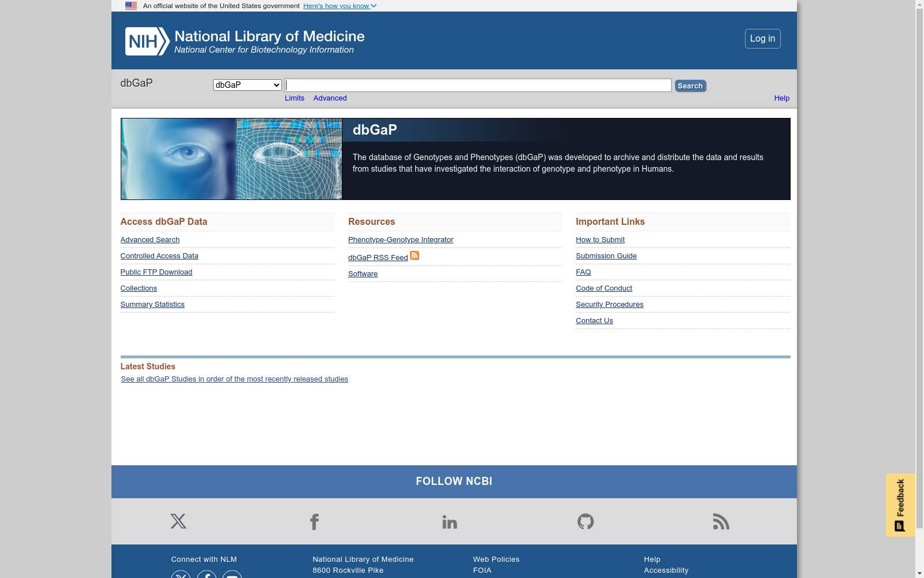Open the NCBI X (Twitter) page
Screen dimensions: 924x578
178,521
